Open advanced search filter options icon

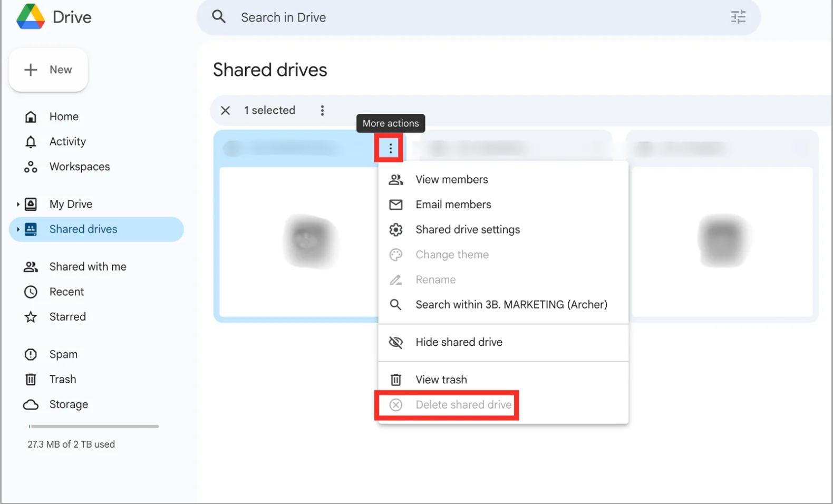click(738, 17)
